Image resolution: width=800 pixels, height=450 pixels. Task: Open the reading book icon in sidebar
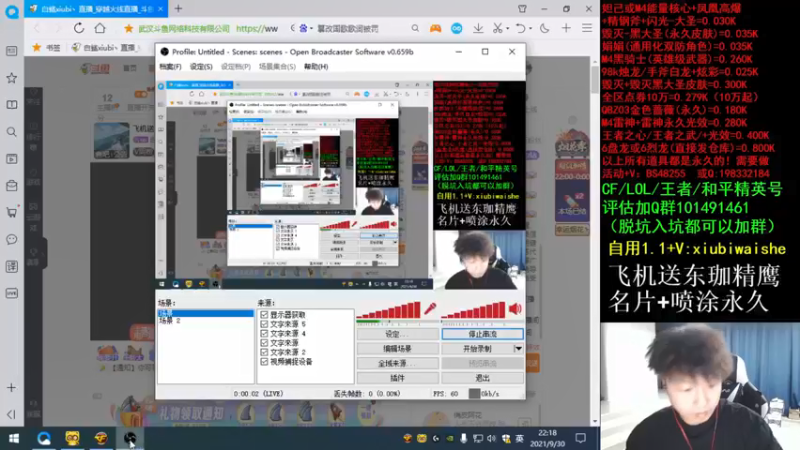click(11, 105)
